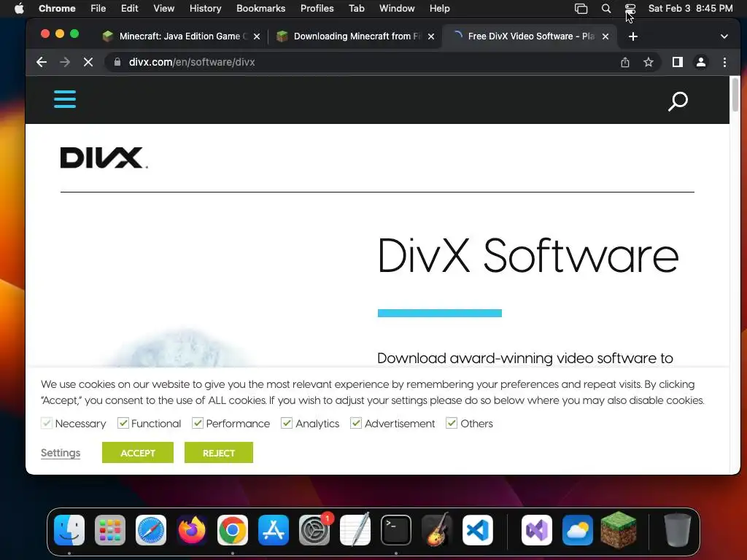Screen dimensions: 747x560
Task: Open GarageBand from the Dock
Action: coord(437,529)
